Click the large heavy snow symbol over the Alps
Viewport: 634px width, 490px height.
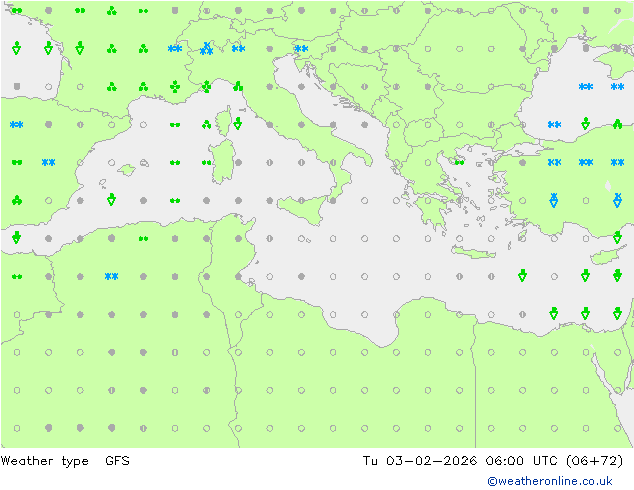[206, 48]
